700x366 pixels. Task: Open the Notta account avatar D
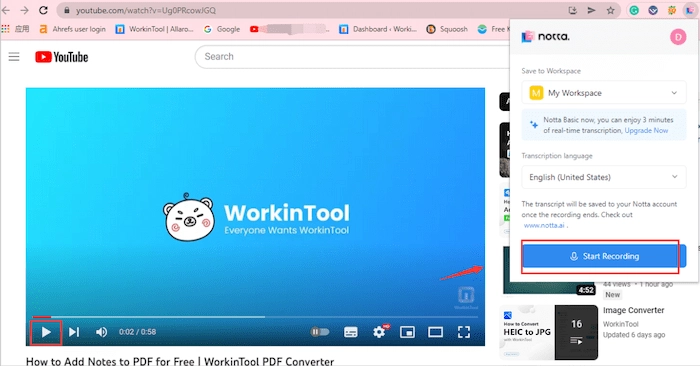(678, 37)
